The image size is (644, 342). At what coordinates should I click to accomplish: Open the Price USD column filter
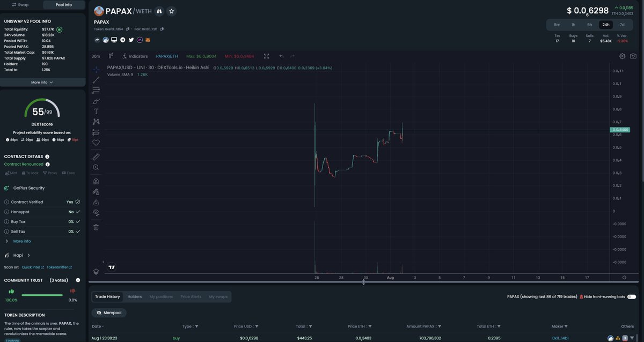[x=257, y=326]
